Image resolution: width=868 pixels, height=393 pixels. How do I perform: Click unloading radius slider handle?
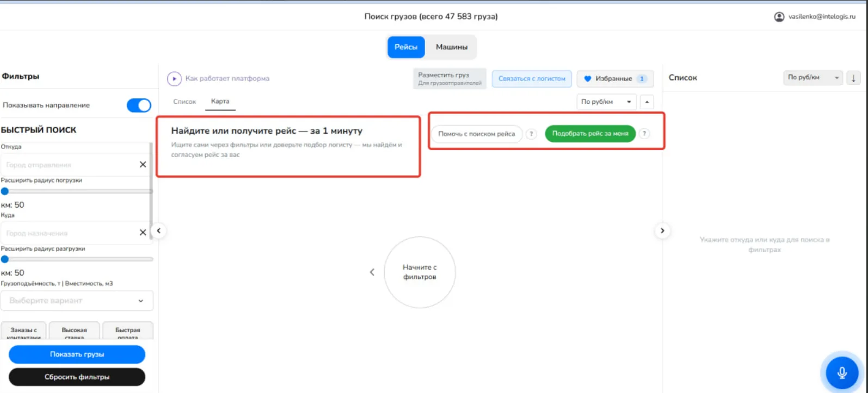pyautogui.click(x=5, y=259)
